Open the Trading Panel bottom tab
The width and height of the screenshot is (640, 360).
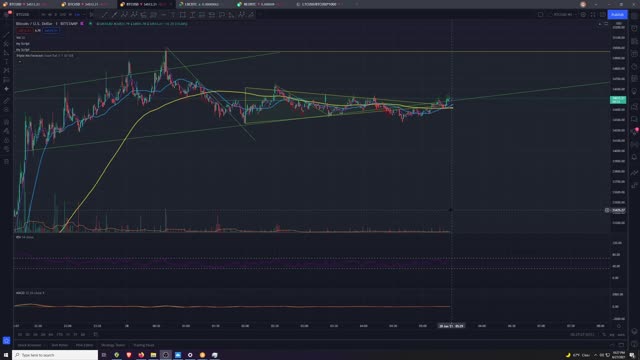tap(144, 345)
